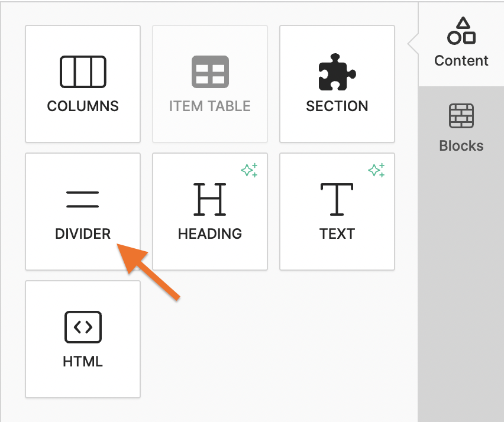The image size is (504, 422).
Task: Choose the ITEM TABLE label
Action: (210, 106)
